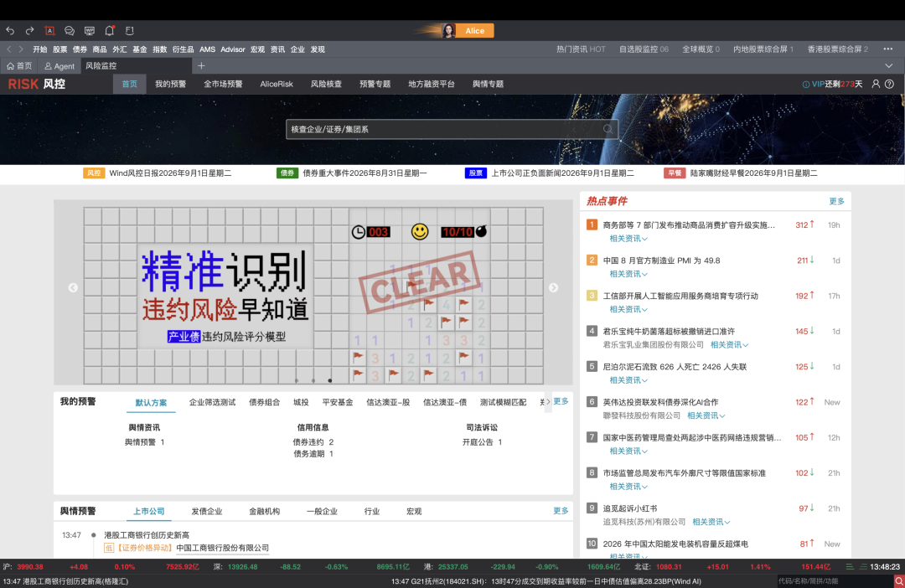The image size is (905, 588).
Task: Click 债券违约 2 alert count
Action: [313, 442]
